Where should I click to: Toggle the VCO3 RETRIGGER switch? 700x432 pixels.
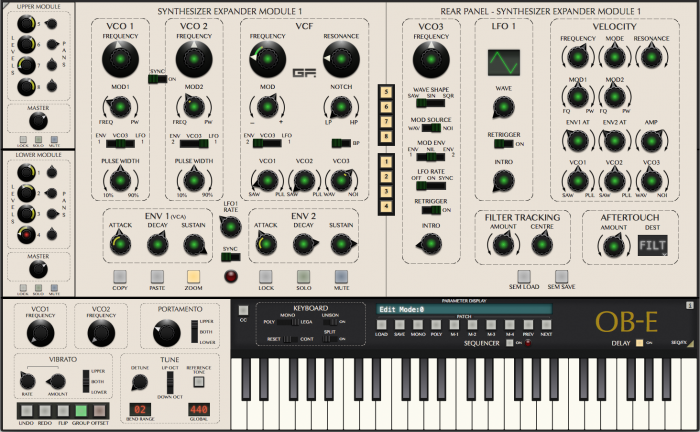pyautogui.click(x=431, y=210)
